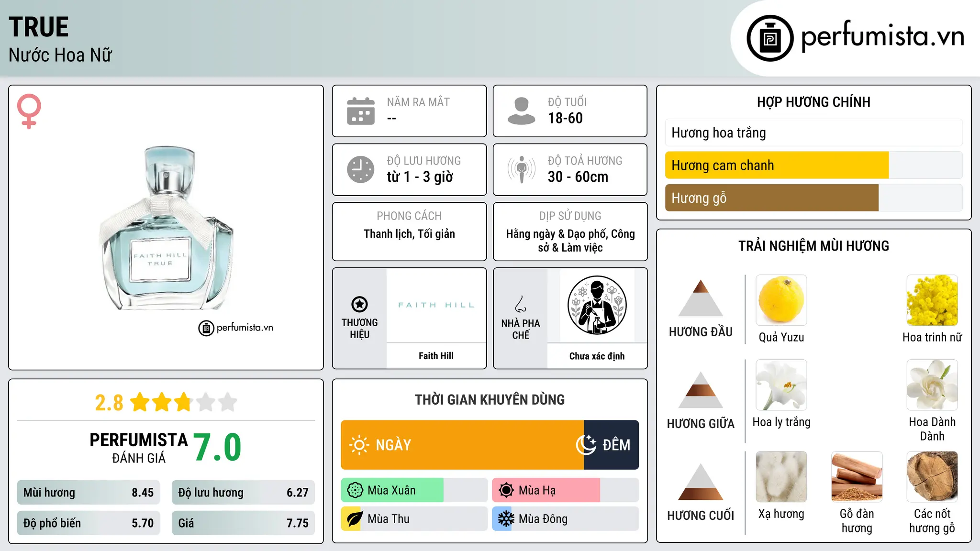Viewport: 980px width, 551px height.
Task: Click the Hương hoa trắng accord bar
Action: tap(813, 132)
